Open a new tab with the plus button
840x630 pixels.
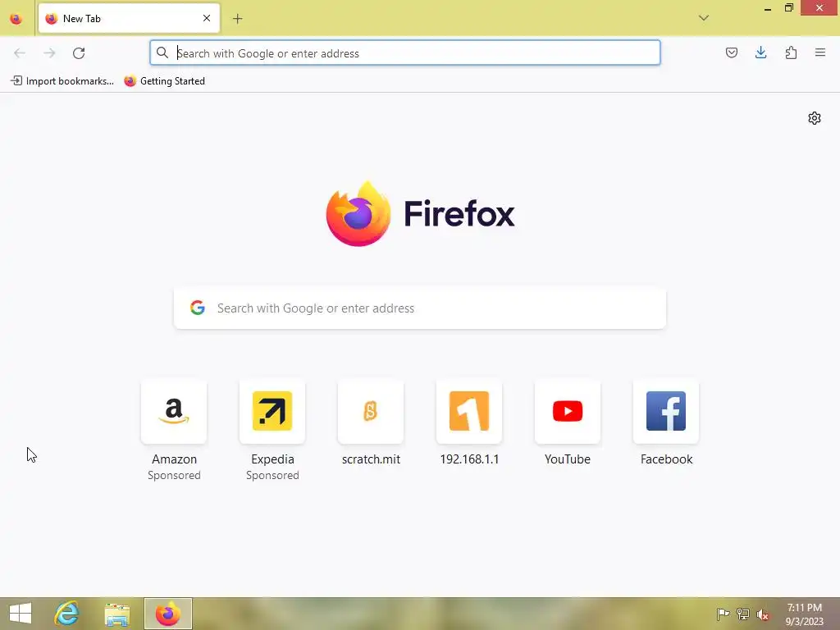(x=237, y=19)
